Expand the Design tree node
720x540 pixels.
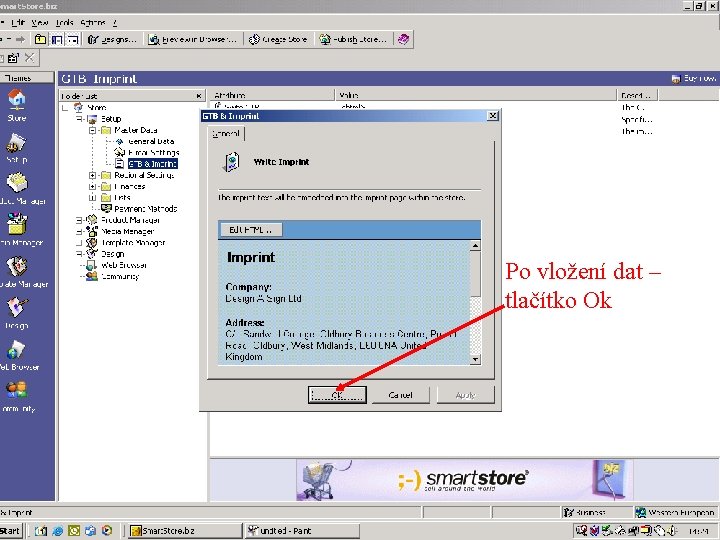click(79, 254)
